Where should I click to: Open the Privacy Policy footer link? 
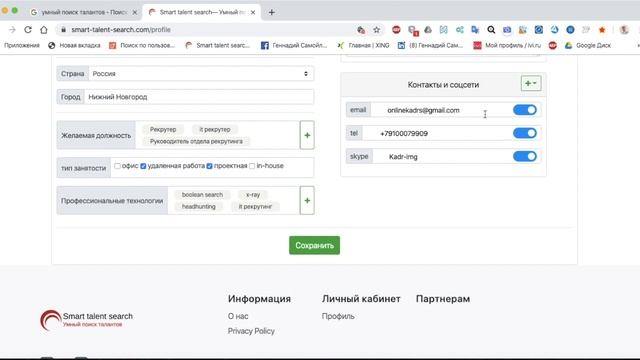click(x=251, y=331)
